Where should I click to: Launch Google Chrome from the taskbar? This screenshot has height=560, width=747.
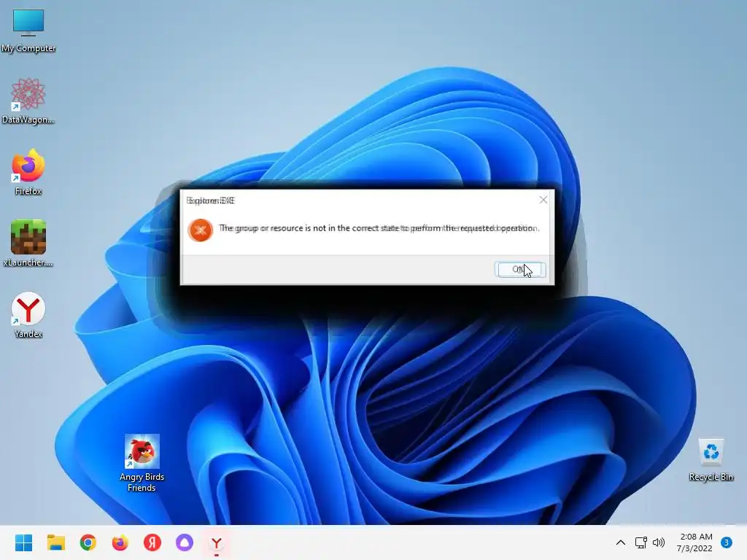(x=88, y=542)
